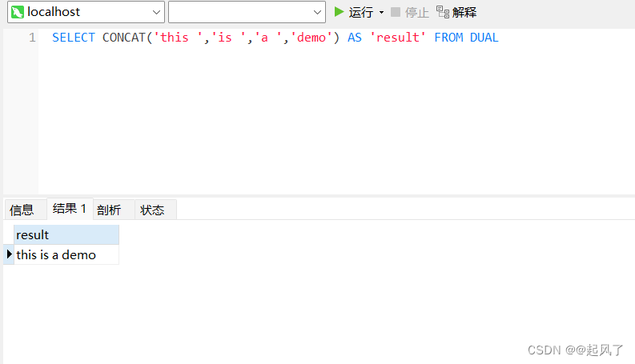Click the result column header
The height and width of the screenshot is (364, 635).
[x=66, y=235]
